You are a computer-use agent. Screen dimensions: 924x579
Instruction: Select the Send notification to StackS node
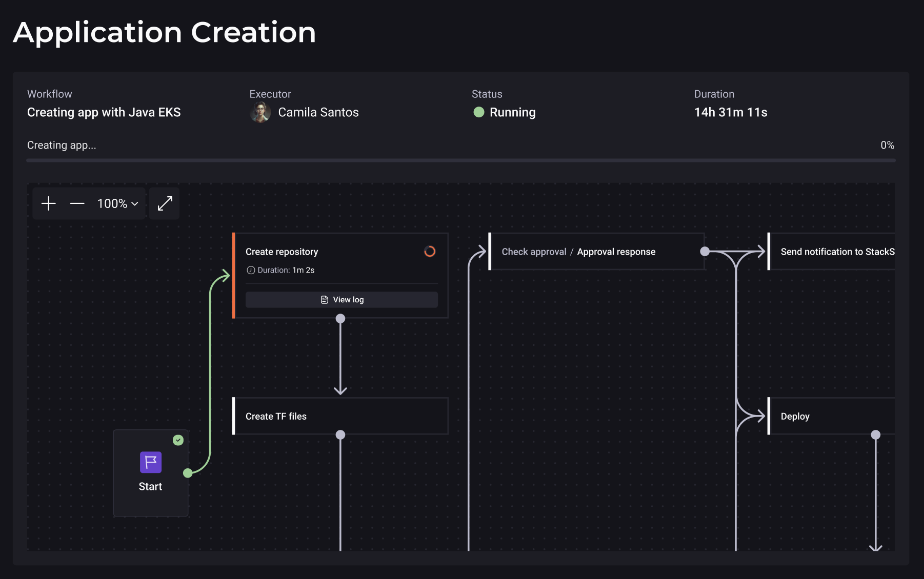(837, 252)
